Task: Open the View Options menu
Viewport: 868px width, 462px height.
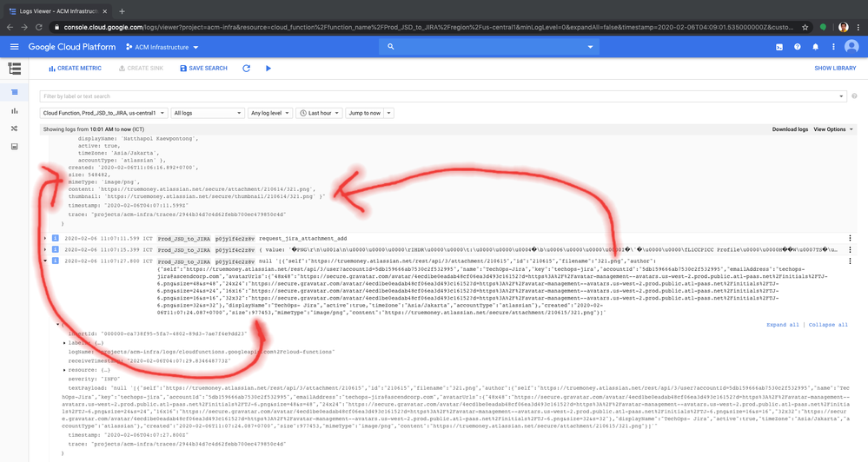Action: pyautogui.click(x=833, y=129)
